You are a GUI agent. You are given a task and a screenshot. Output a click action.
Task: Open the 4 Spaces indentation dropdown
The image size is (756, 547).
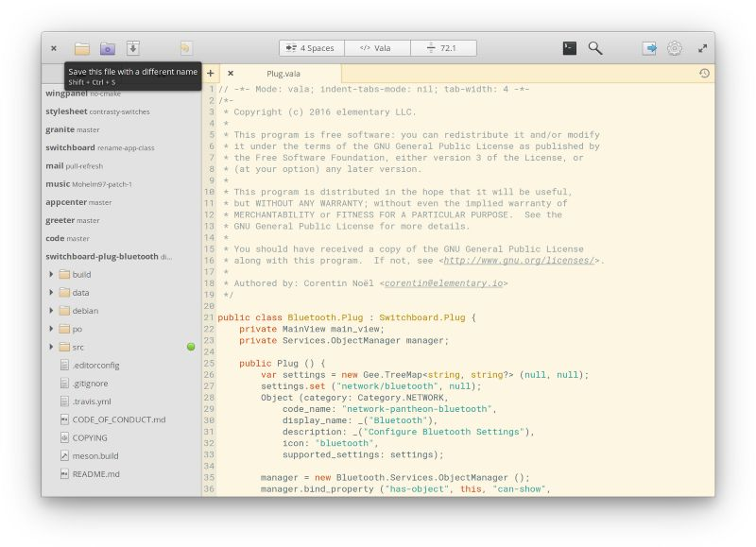click(x=310, y=47)
